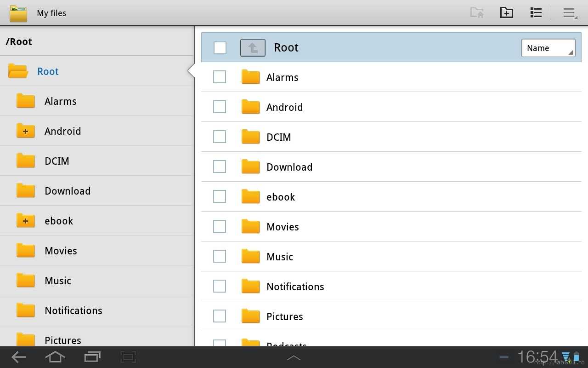588x368 pixels.
Task: Tap the screenshot capture icon in system bar
Action: point(129,357)
